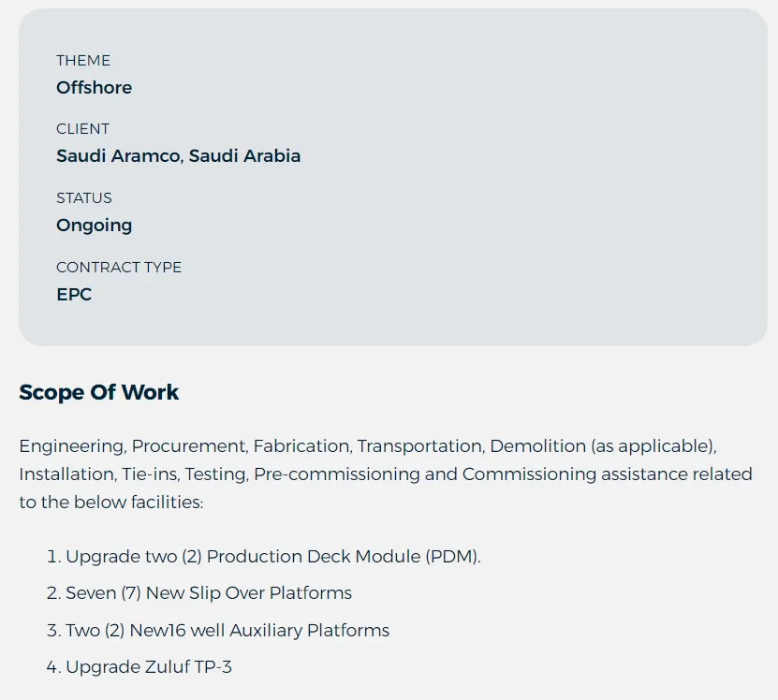Select the "Ongoing" status value
This screenshot has width=778, height=700.
(94, 226)
